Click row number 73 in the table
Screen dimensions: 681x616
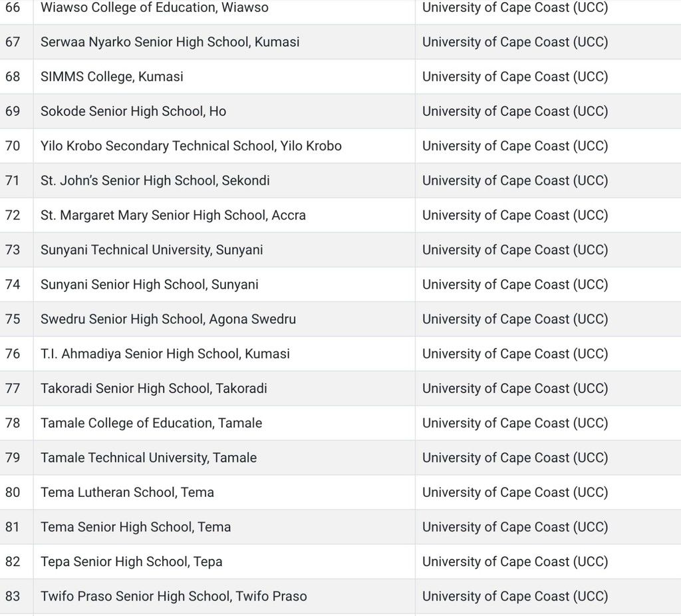pos(13,249)
